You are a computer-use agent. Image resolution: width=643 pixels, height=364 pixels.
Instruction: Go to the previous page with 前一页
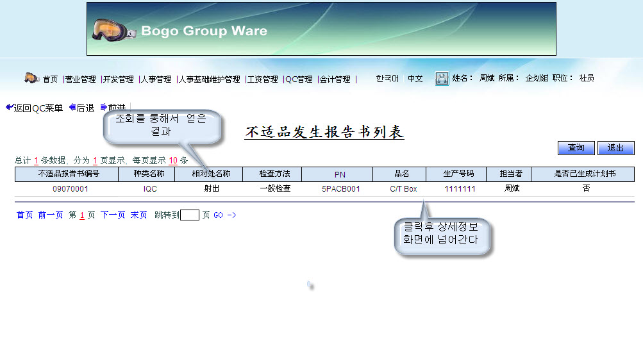51,215
